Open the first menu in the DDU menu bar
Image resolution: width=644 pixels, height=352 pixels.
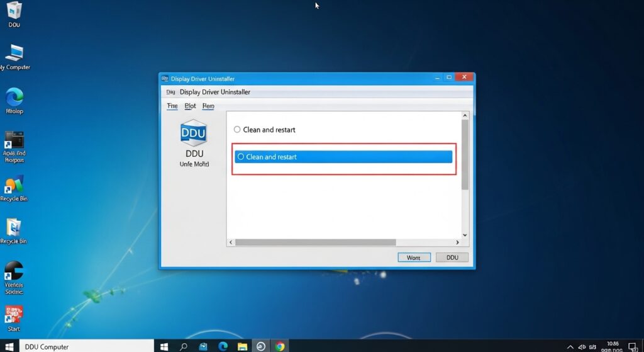tap(172, 106)
